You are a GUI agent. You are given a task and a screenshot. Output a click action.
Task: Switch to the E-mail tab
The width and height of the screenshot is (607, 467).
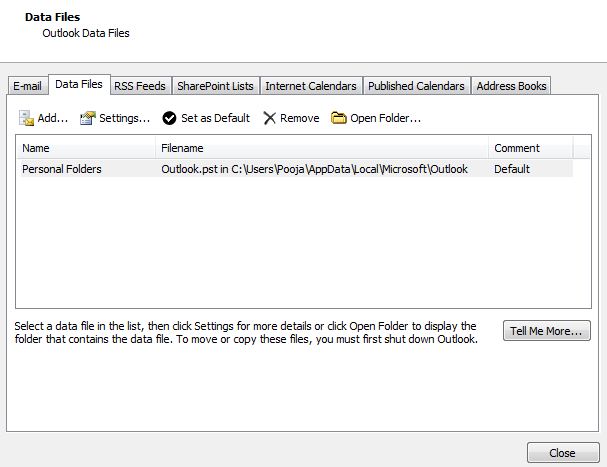point(27,86)
